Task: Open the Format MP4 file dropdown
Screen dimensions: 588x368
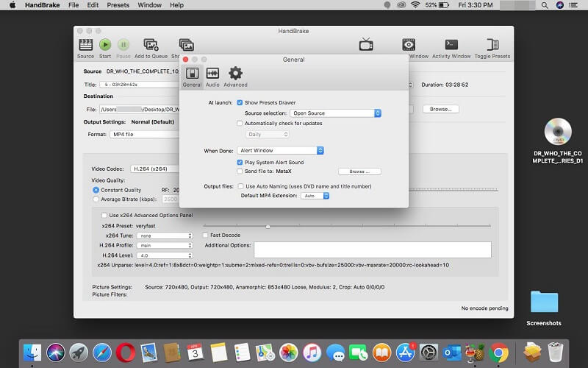Action: [x=145, y=135]
